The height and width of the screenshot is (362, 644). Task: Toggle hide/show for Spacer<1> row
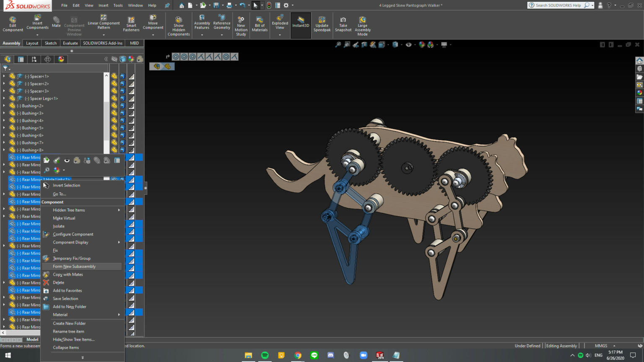(114, 76)
